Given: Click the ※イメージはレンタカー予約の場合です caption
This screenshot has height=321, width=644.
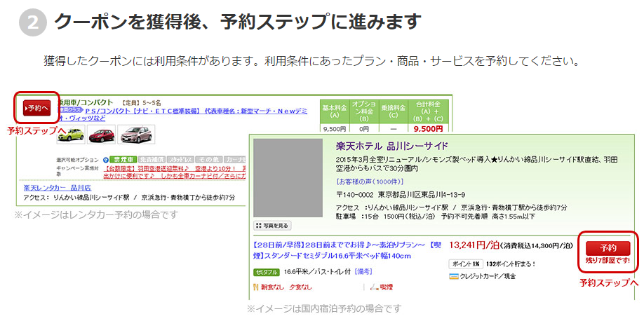Looking at the screenshot, I should tap(96, 214).
